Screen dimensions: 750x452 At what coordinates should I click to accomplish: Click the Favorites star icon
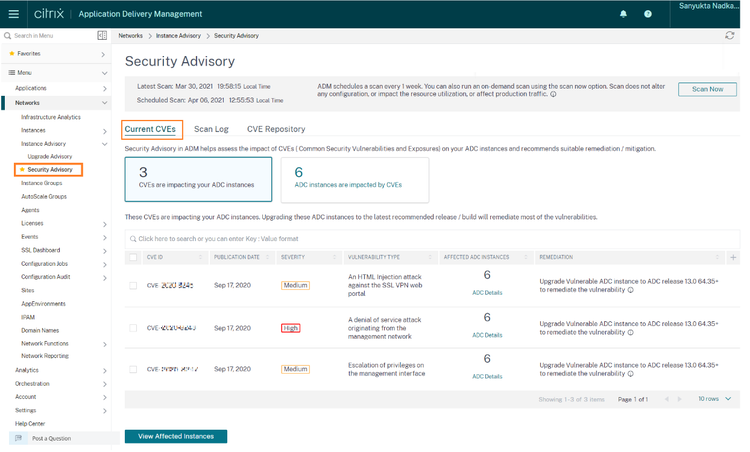click(12, 54)
